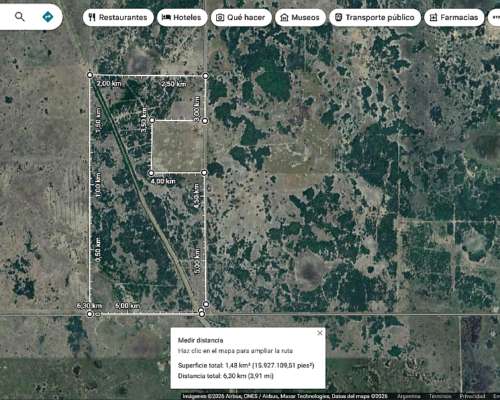This screenshot has width=500, height=400.
Task: Open the Qué hacer chip
Action: [241, 17]
